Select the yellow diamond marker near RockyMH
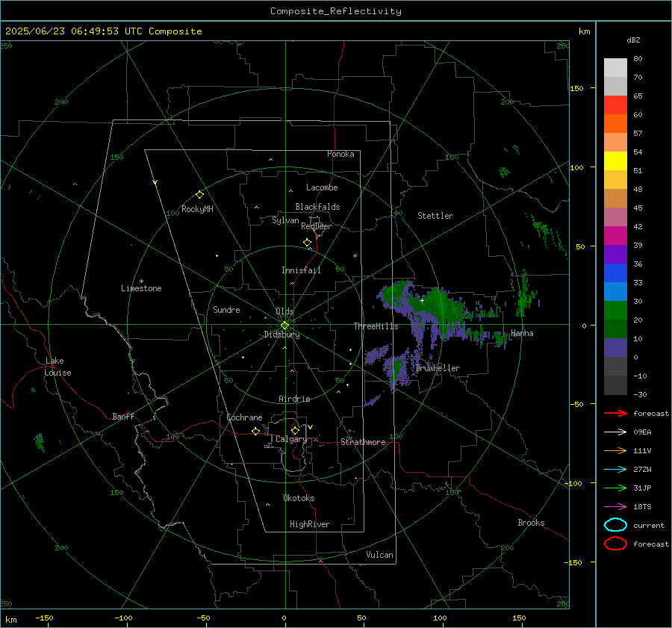This screenshot has width=672, height=628. point(199,195)
